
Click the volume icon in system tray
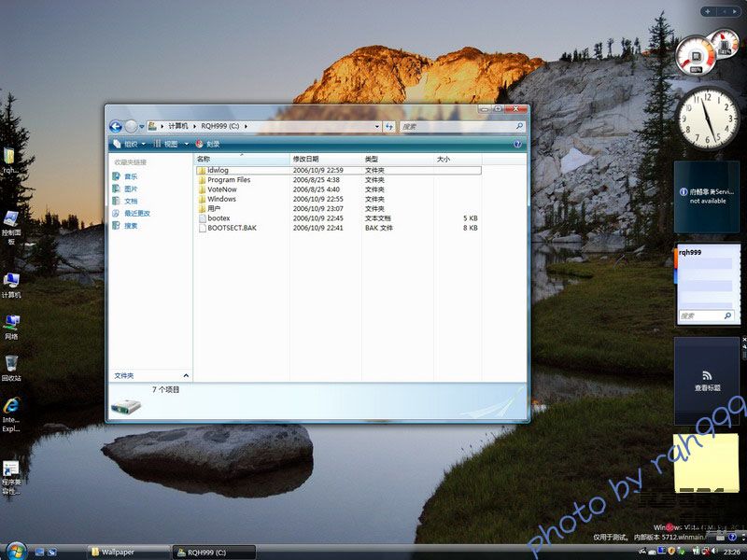(714, 551)
